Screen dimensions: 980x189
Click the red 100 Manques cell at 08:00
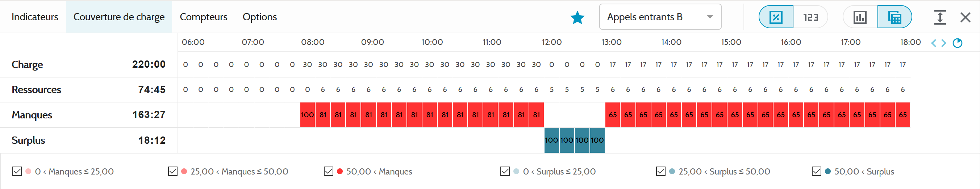pyautogui.click(x=307, y=115)
